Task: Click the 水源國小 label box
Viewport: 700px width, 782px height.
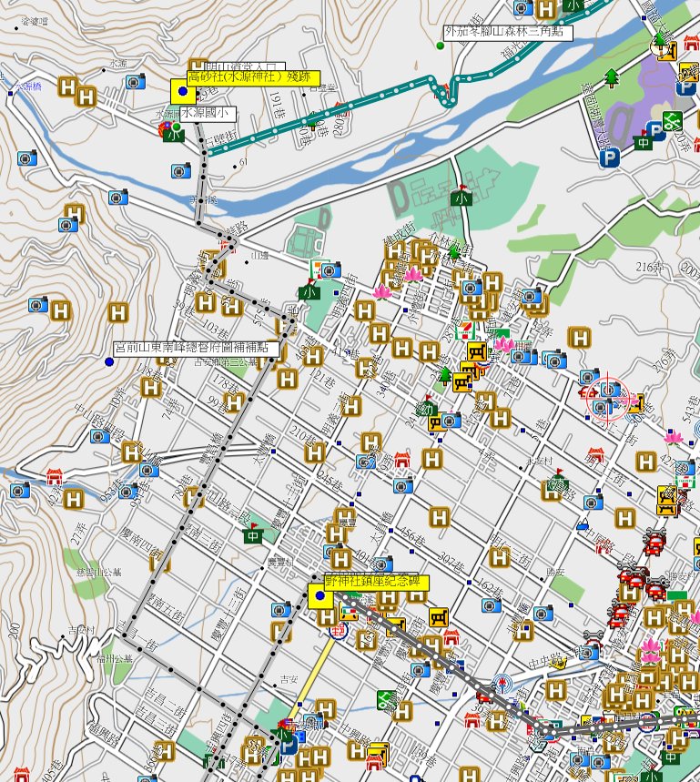Action: [208, 114]
